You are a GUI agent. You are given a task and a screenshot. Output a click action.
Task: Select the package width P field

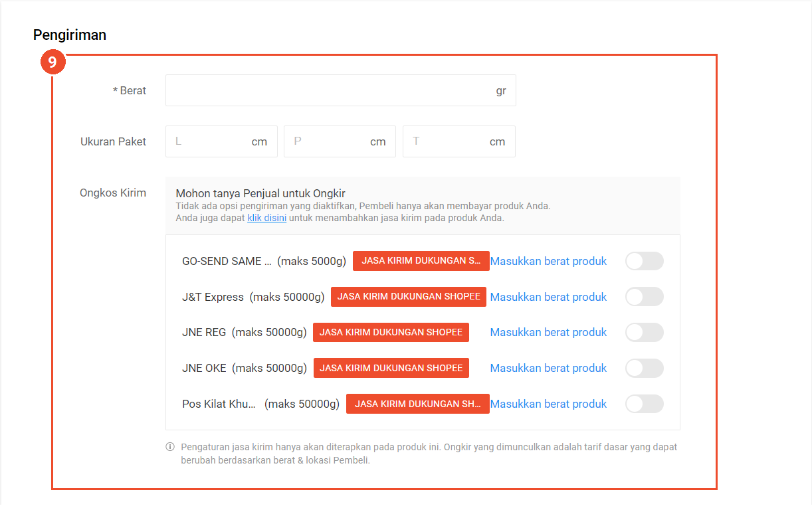pyautogui.click(x=330, y=141)
